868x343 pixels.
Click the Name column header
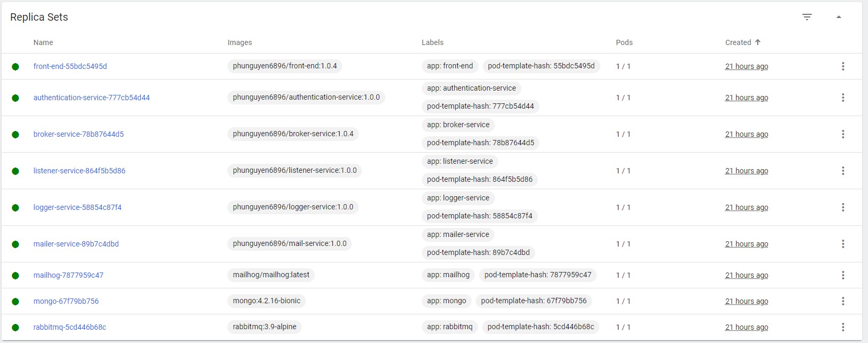coord(43,42)
